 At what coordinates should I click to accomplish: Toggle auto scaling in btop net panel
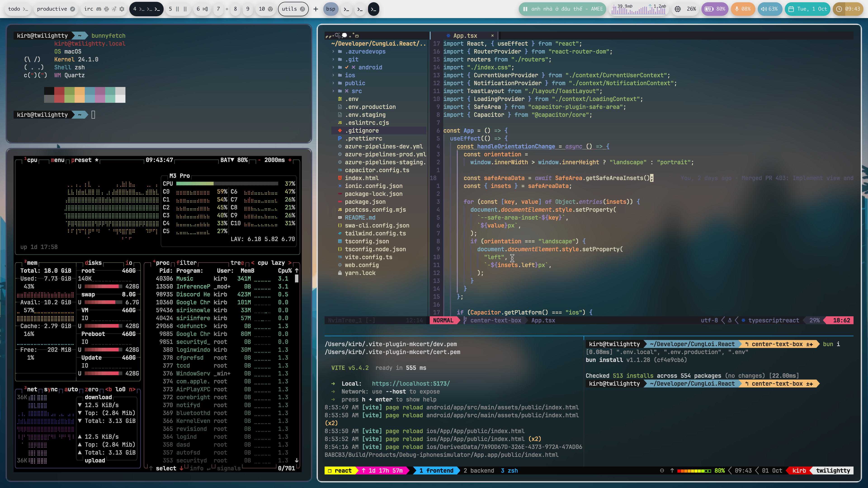pos(71,389)
